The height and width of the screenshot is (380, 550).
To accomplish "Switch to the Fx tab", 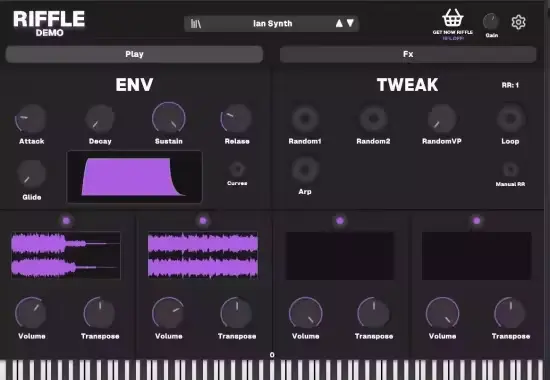I will pos(408,54).
